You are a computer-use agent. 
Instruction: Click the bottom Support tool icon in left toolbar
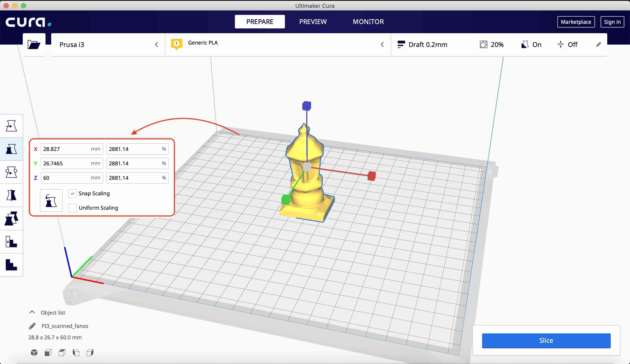11,265
